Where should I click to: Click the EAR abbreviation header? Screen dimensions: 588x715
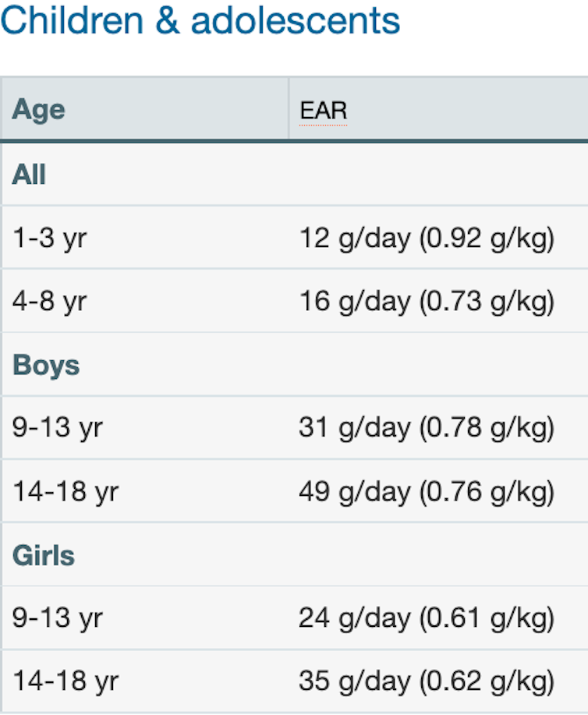[x=323, y=110]
